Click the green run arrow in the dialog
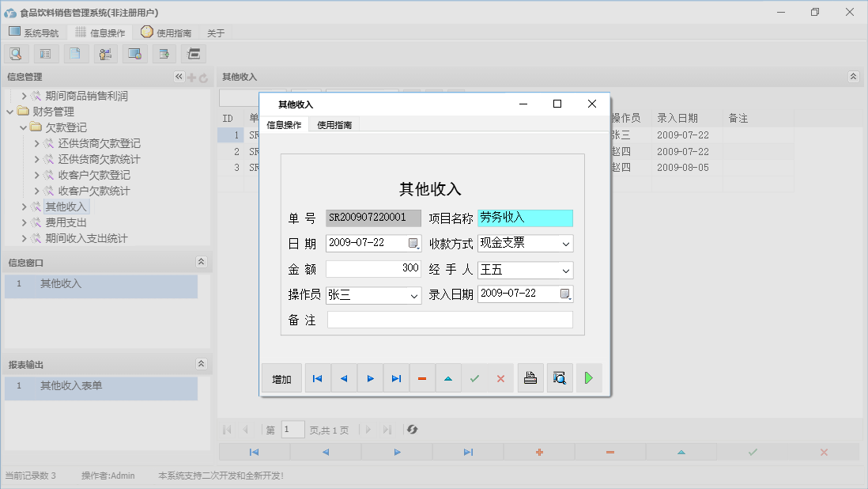This screenshot has width=868, height=489. pos(588,378)
